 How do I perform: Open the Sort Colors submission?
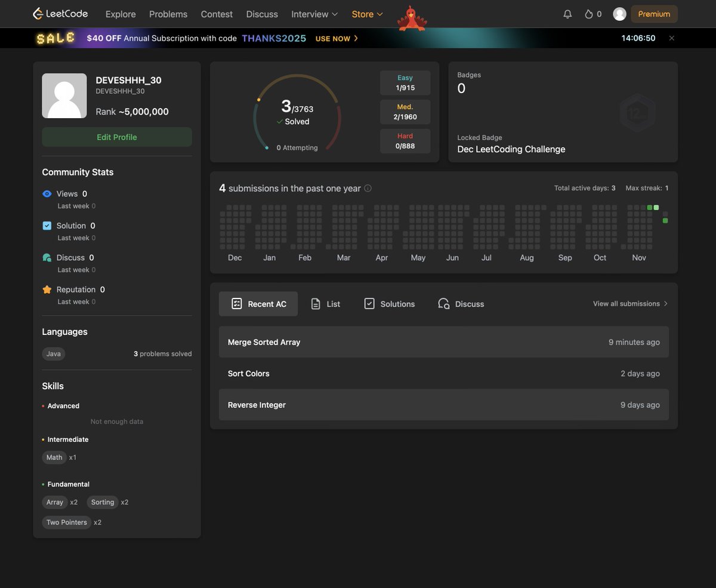coord(444,374)
